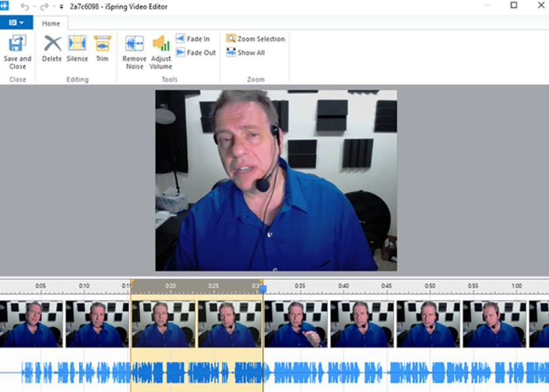Click the 0:35 mark on the time ruler

(x=300, y=285)
